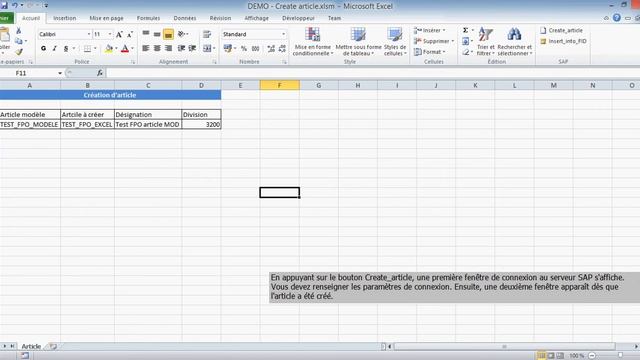The image size is (640, 360).
Task: Open the Supprimer cells dropdown
Action: (x=433, y=41)
